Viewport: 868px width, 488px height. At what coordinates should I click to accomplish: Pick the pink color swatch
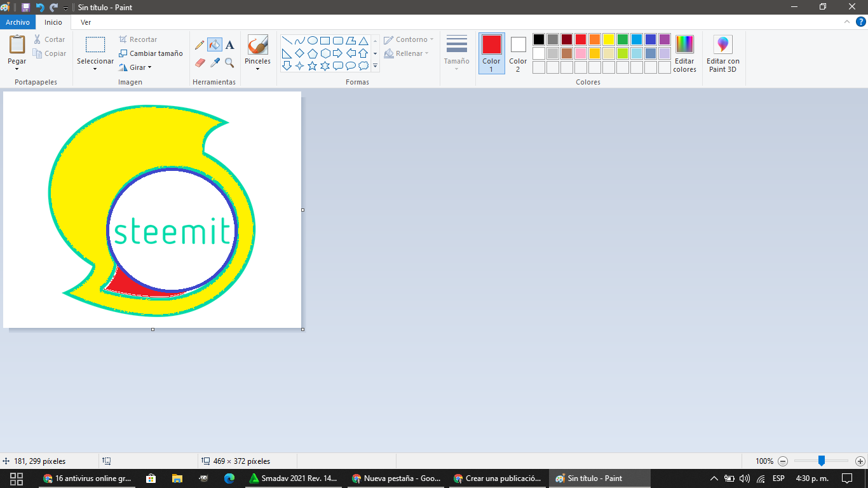581,53
